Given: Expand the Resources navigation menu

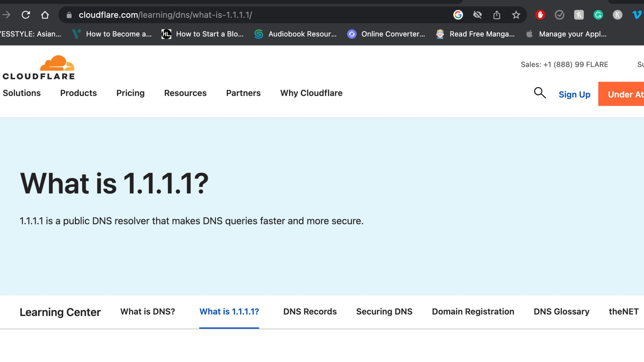Looking at the screenshot, I should point(185,93).
